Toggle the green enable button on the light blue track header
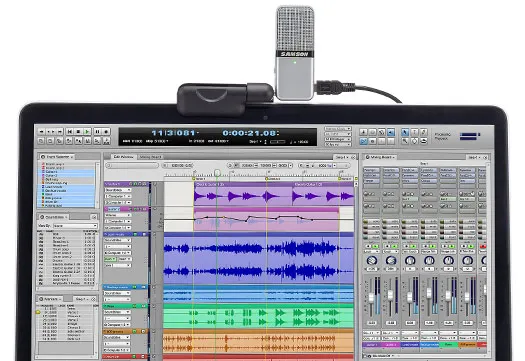The image size is (525, 361). (135, 287)
